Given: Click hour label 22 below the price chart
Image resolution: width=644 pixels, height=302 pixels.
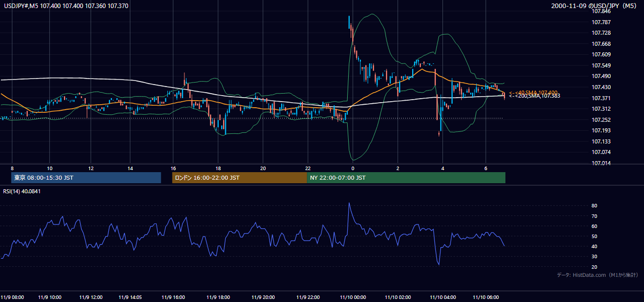Looking at the screenshot, I should coord(308,168).
